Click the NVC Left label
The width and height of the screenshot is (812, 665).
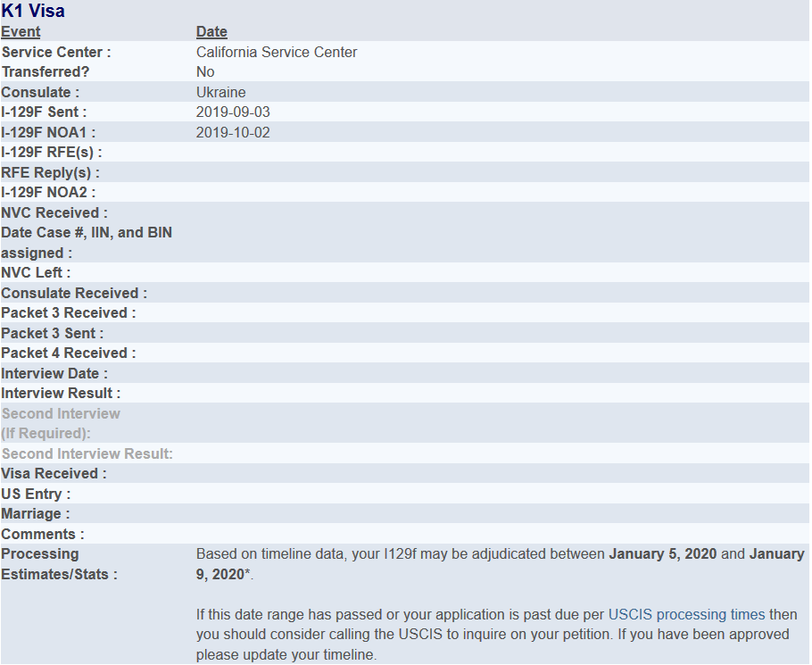pyautogui.click(x=36, y=272)
